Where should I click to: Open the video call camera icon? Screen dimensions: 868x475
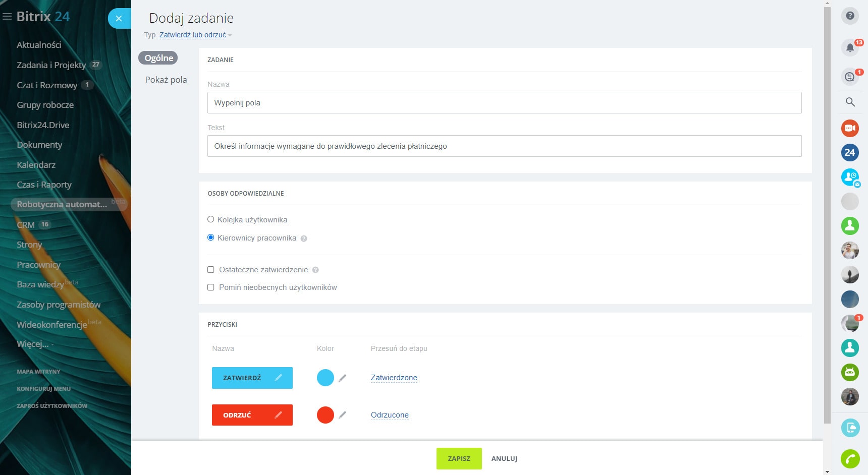click(850, 128)
